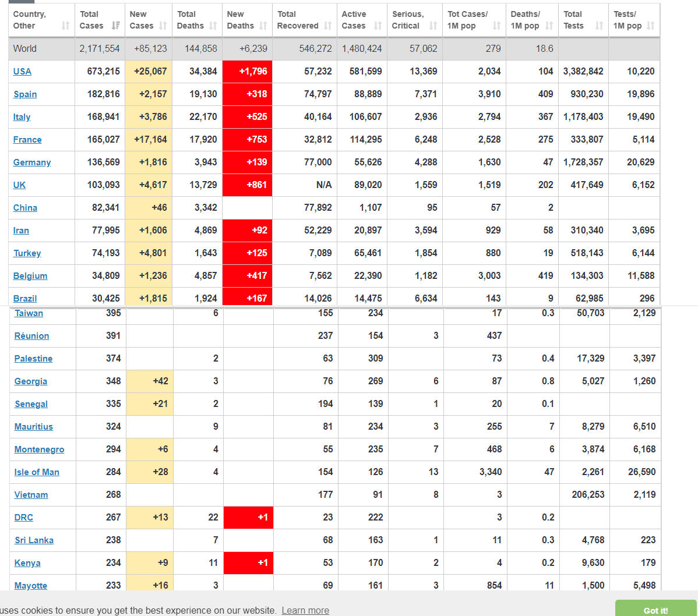Click Total Tests column sort icon
698x616 pixels.
click(599, 26)
